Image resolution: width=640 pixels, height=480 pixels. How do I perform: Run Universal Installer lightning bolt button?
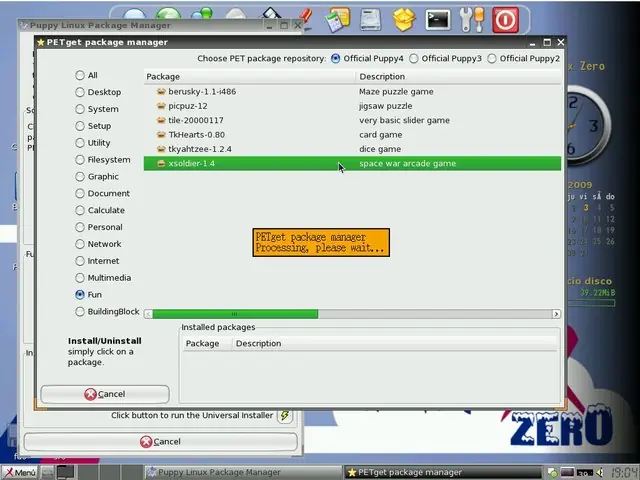[285, 416]
